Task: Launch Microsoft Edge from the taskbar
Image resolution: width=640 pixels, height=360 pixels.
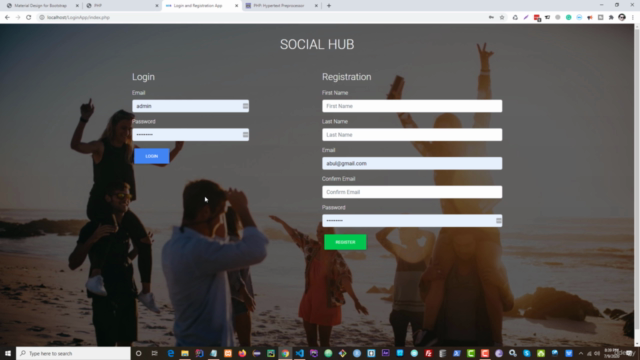Action: (171, 353)
